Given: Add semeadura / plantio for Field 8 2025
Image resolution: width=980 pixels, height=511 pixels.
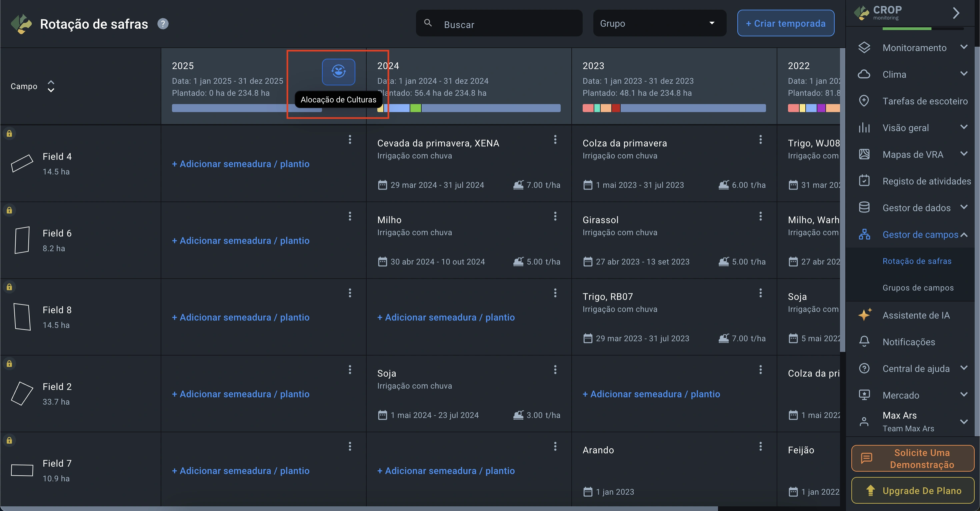Looking at the screenshot, I should 240,317.
